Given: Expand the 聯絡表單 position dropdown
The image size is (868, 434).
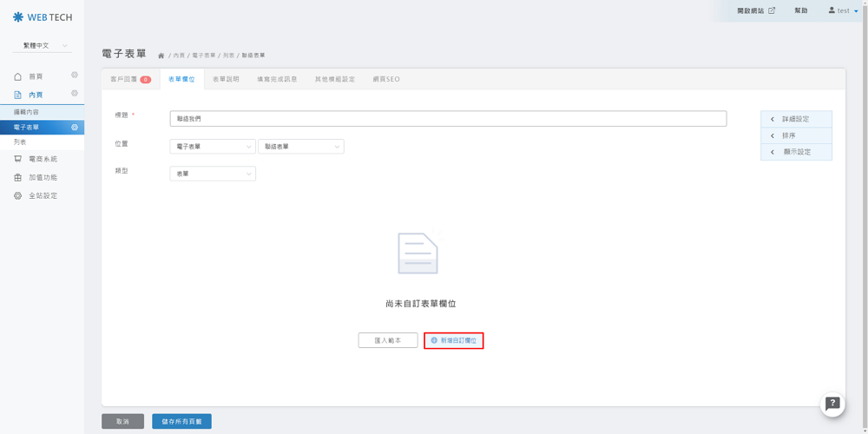Looking at the screenshot, I should click(x=301, y=147).
